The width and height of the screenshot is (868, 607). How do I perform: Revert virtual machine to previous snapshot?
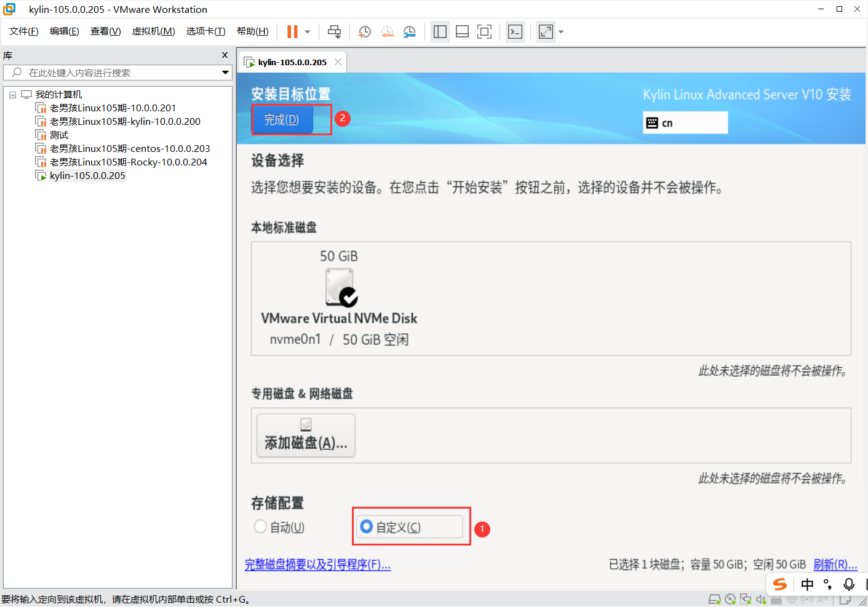pos(387,32)
